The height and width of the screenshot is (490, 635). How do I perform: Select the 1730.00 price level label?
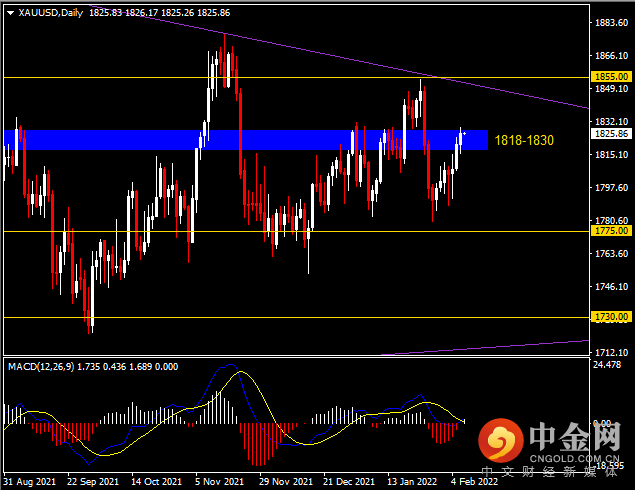612,317
